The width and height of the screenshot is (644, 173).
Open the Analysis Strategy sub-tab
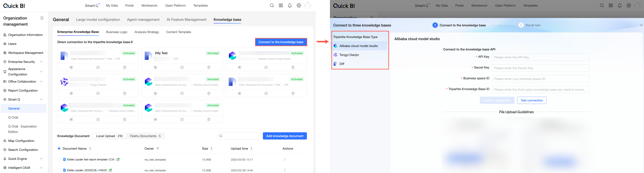pyautogui.click(x=147, y=32)
